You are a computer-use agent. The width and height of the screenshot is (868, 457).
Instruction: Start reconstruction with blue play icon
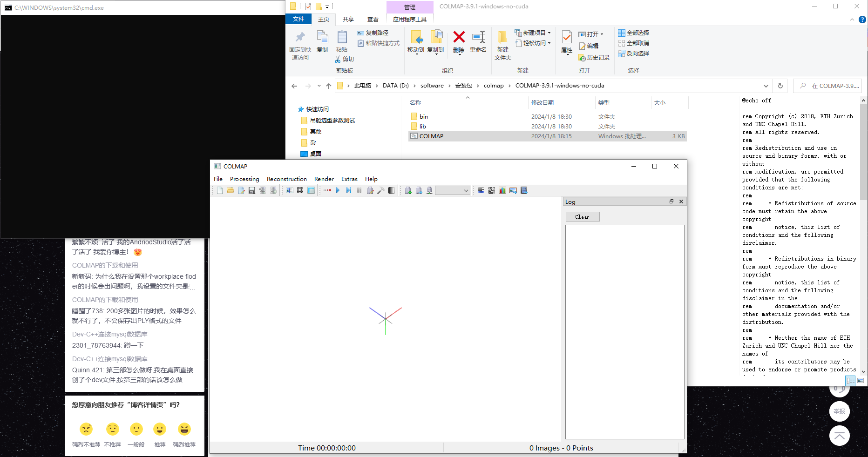click(338, 190)
